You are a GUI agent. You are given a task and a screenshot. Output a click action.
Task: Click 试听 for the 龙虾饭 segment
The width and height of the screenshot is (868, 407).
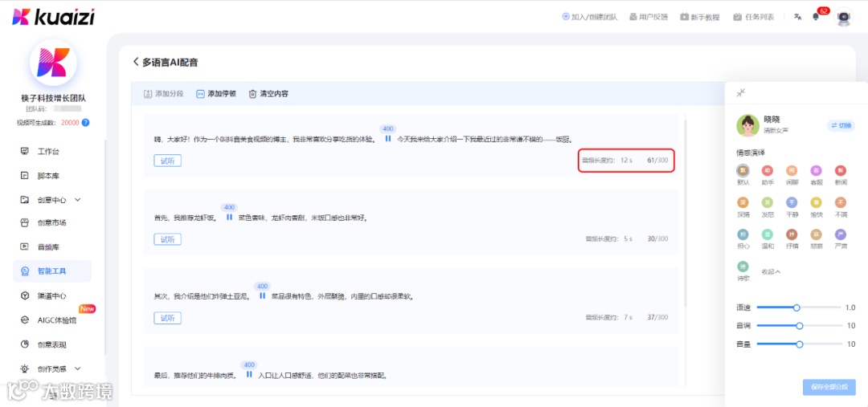tap(167, 239)
